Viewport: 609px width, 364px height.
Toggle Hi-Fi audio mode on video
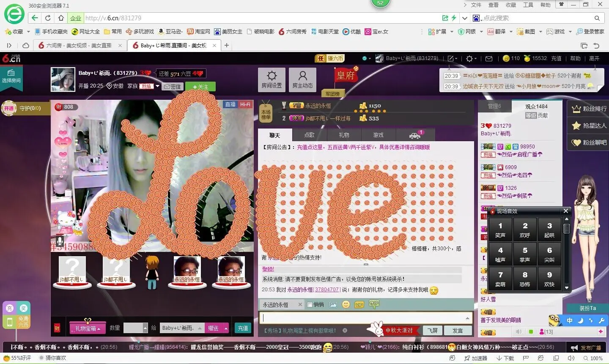245,104
